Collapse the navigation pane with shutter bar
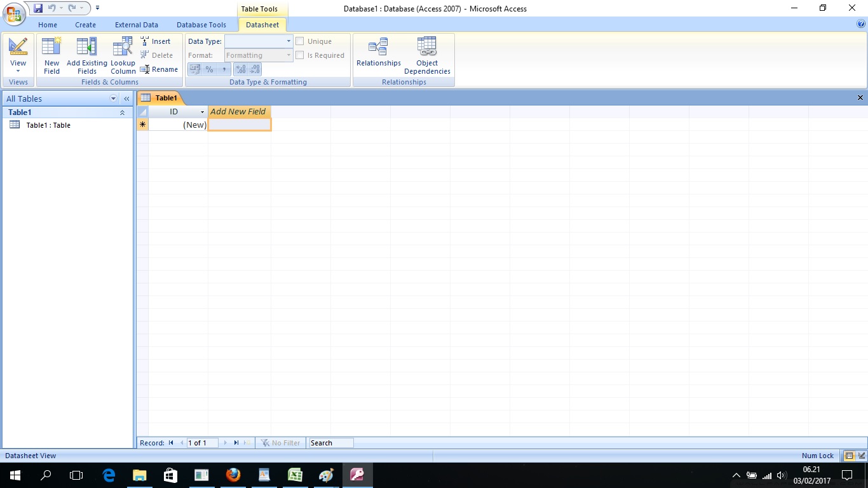Image resolution: width=868 pixels, height=488 pixels. click(x=126, y=98)
